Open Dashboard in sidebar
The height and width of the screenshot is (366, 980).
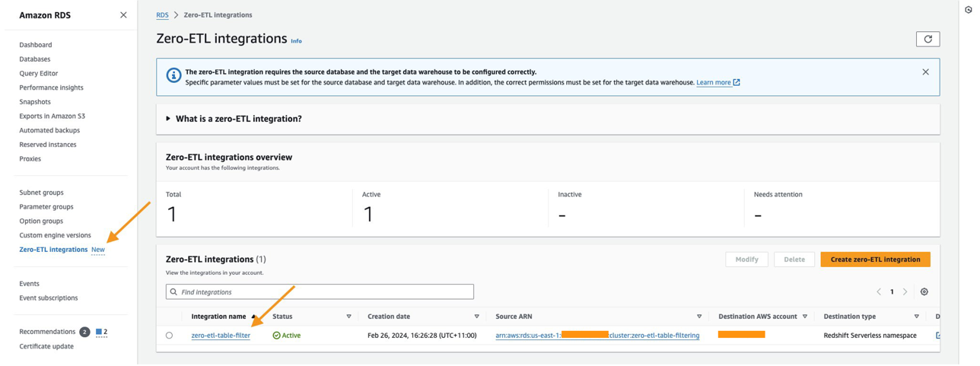pyautogui.click(x=36, y=45)
